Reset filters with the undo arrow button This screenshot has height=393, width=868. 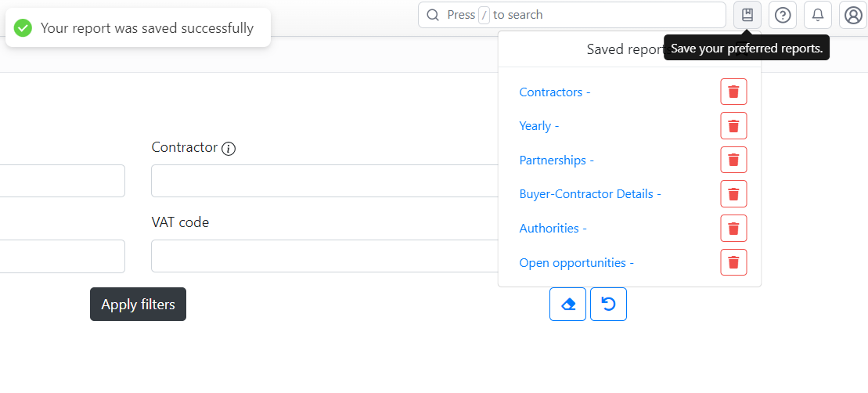(x=608, y=304)
